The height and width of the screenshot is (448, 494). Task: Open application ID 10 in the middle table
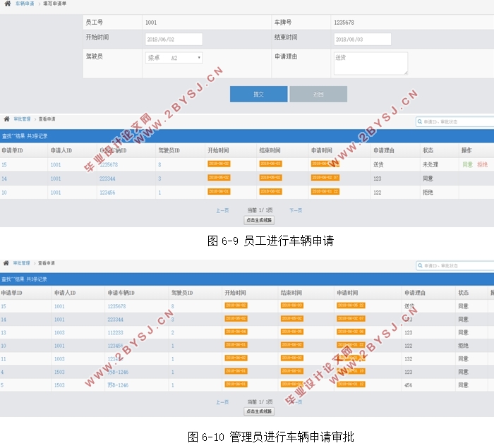click(4, 193)
